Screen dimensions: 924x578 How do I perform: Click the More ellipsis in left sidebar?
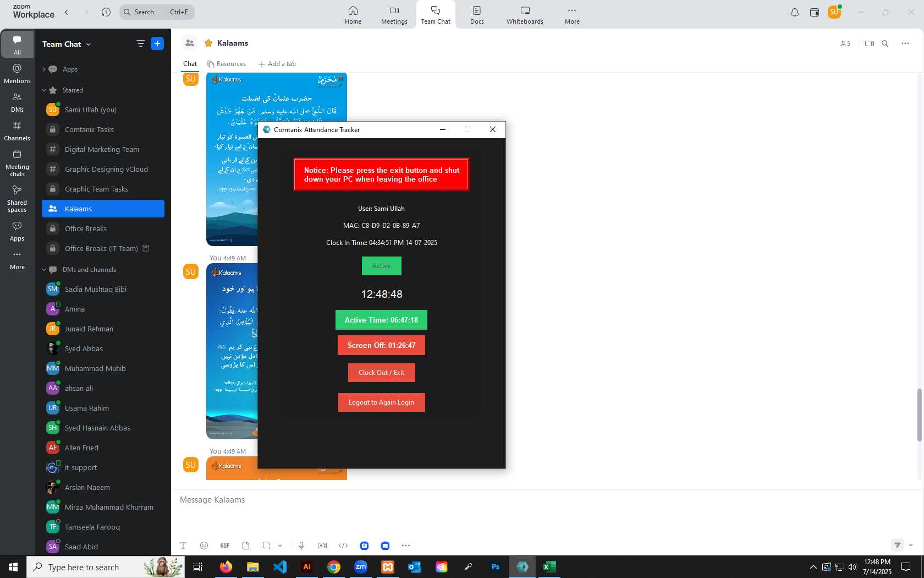17,260
